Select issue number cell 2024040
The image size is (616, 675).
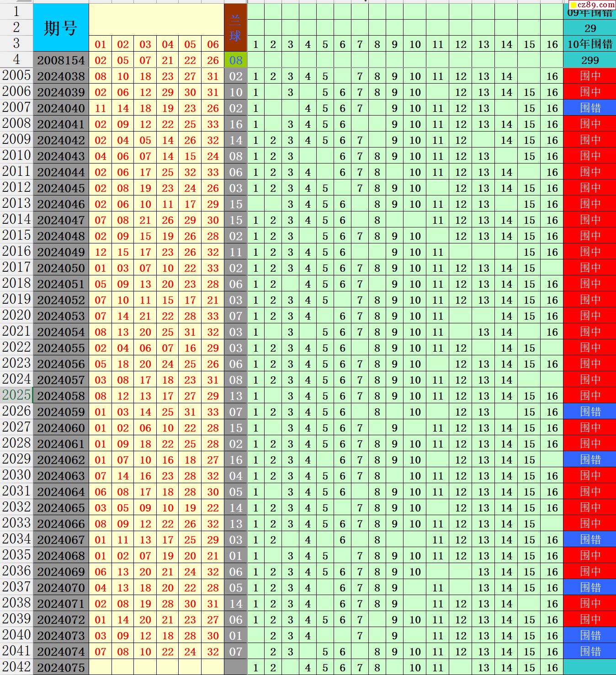click(61, 108)
